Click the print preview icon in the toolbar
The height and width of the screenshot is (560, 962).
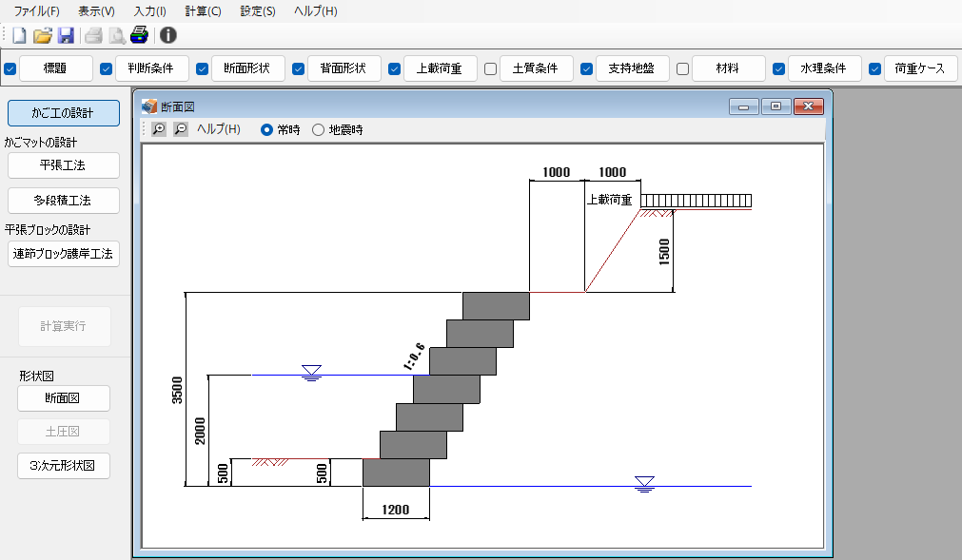point(117,35)
